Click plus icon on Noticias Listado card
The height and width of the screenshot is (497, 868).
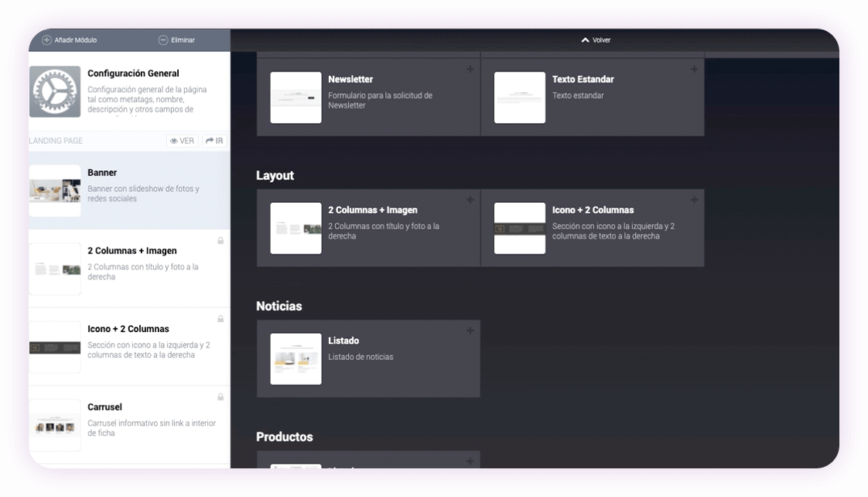tap(470, 331)
